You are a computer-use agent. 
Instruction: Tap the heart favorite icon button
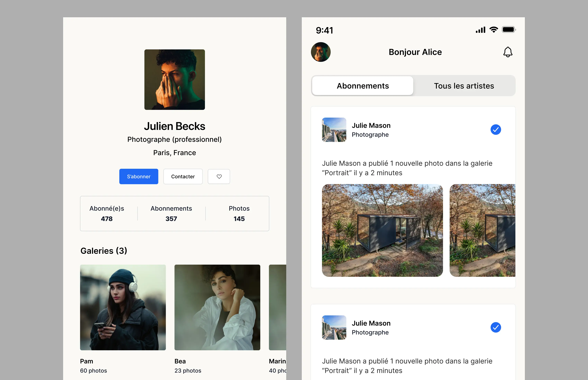(x=219, y=176)
